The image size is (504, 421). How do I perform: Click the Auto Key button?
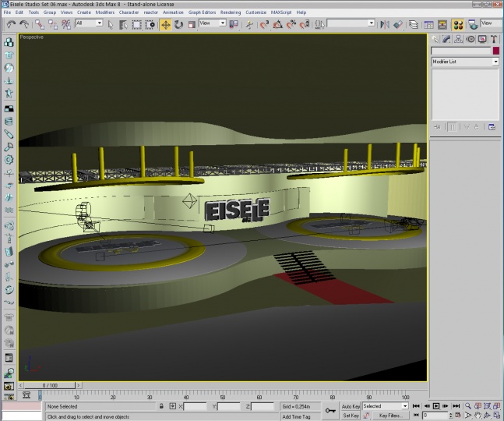coord(351,406)
